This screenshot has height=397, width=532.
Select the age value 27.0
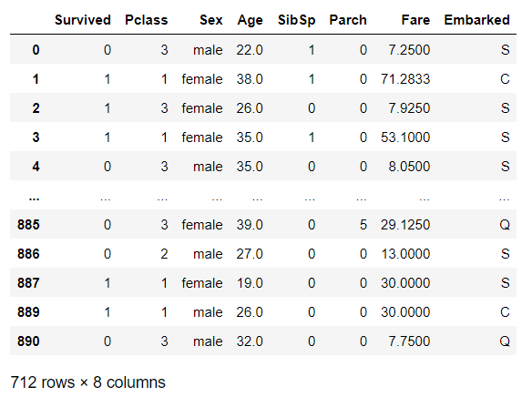[x=250, y=254]
